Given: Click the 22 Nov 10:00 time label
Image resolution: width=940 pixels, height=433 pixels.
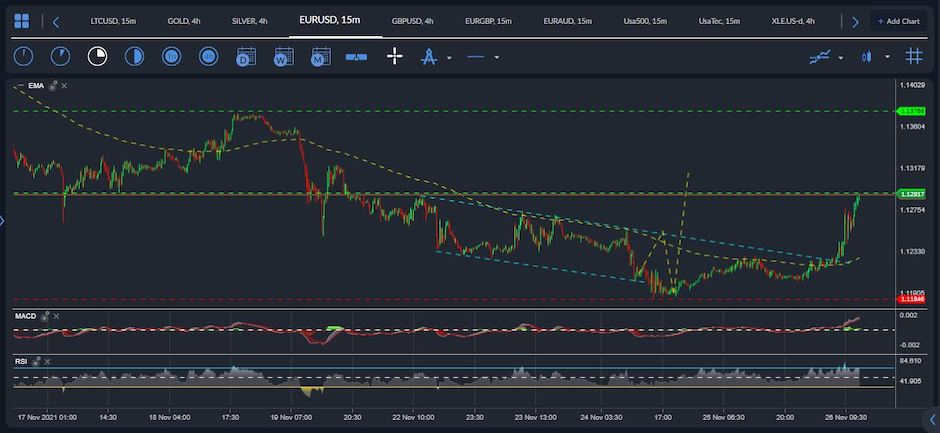Looking at the screenshot, I should (415, 417).
